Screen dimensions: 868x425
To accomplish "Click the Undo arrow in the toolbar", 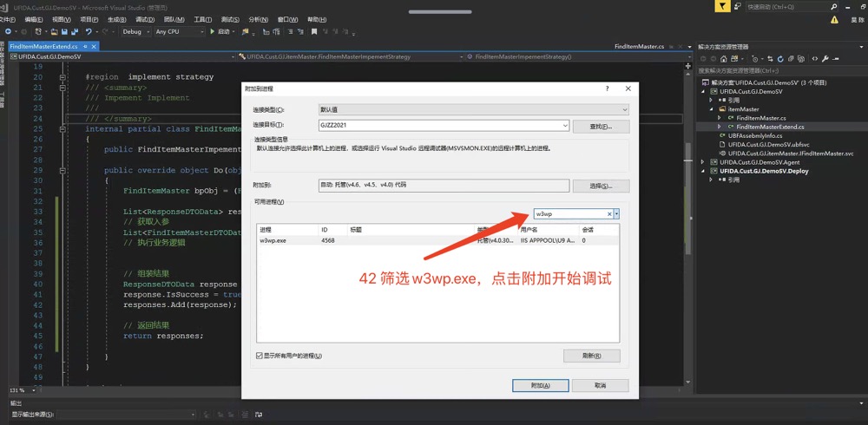I will pyautogui.click(x=89, y=31).
